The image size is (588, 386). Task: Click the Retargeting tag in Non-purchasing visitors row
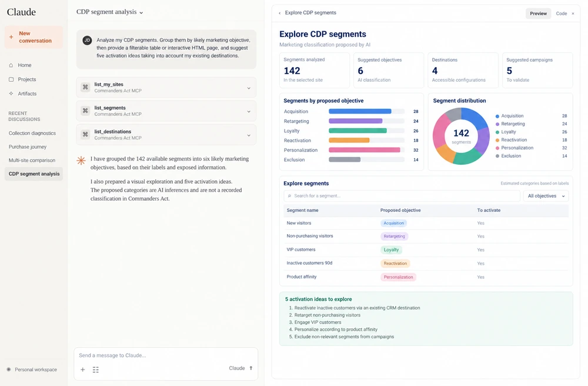pyautogui.click(x=394, y=237)
